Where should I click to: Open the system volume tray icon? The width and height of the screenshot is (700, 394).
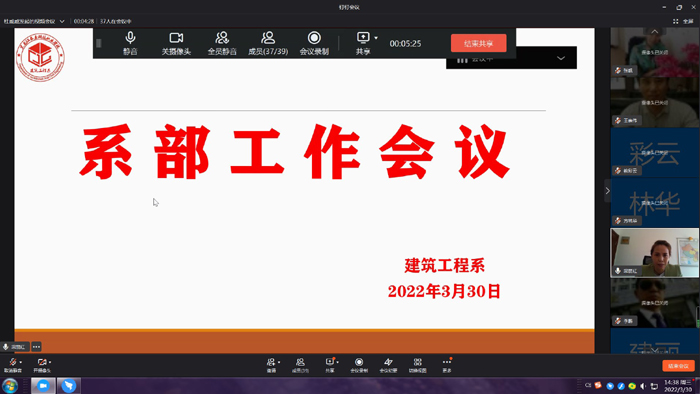pos(643,386)
